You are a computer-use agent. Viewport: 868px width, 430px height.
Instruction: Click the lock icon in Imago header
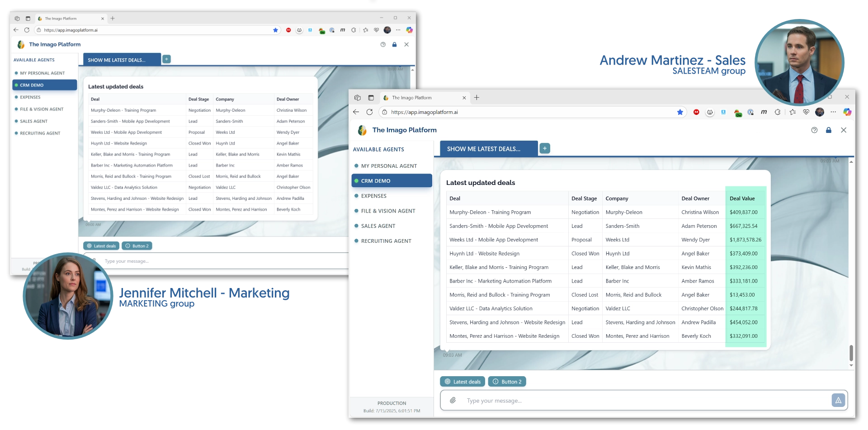[x=828, y=130]
